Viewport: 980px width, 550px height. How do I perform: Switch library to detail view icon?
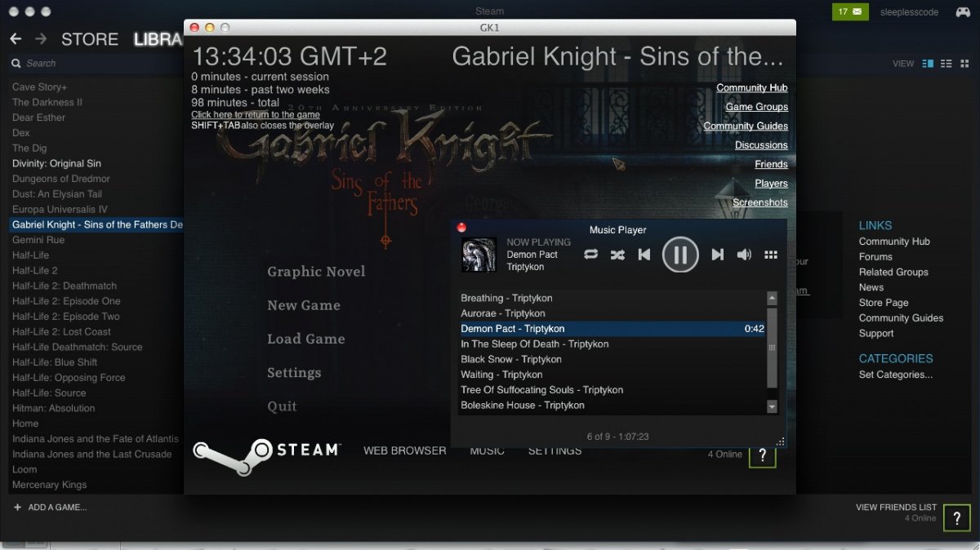(928, 64)
